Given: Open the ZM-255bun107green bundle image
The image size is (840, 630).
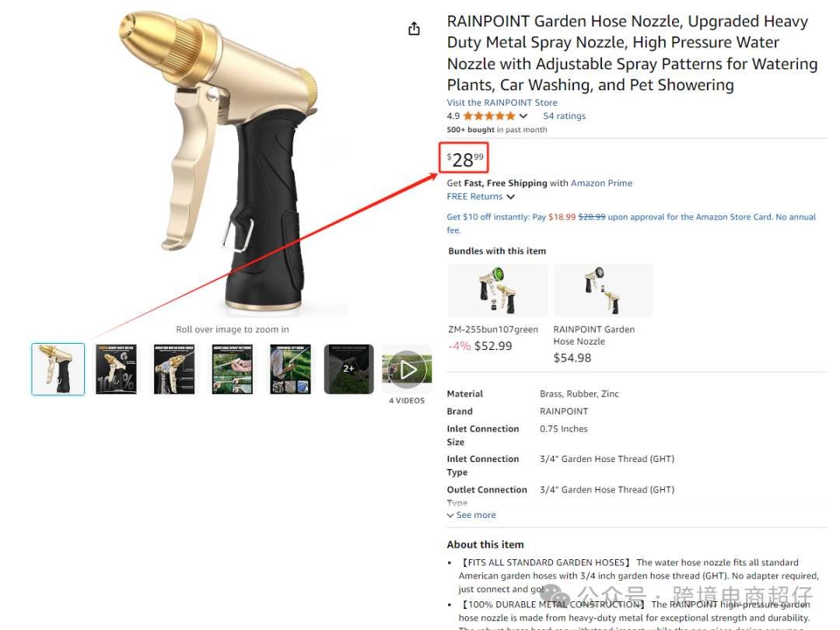Looking at the screenshot, I should [x=498, y=290].
